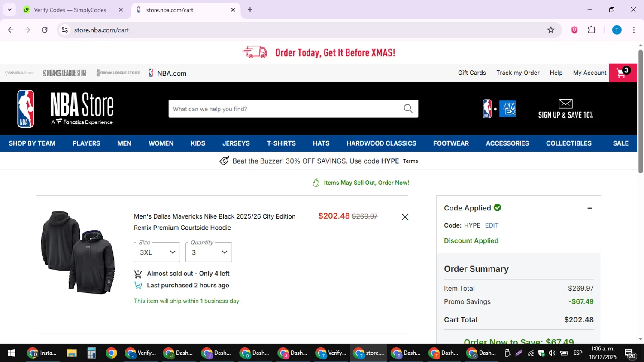Open a new browser tab
This screenshot has height=362, width=644.
(x=250, y=10)
